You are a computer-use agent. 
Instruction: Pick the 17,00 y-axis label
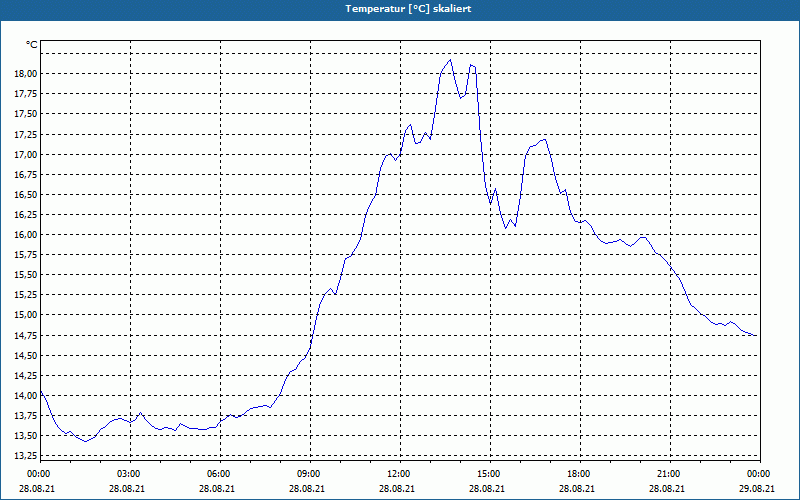click(x=24, y=154)
